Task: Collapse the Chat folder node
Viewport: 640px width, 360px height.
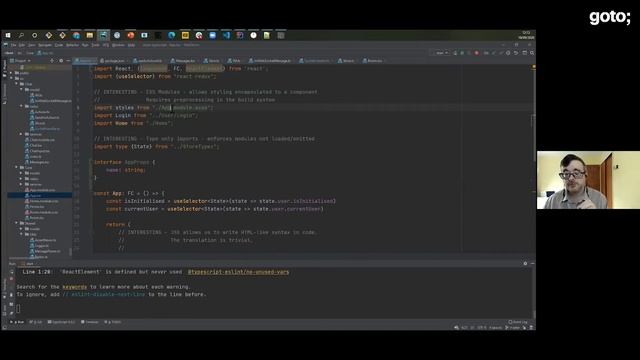Action: 17,84
